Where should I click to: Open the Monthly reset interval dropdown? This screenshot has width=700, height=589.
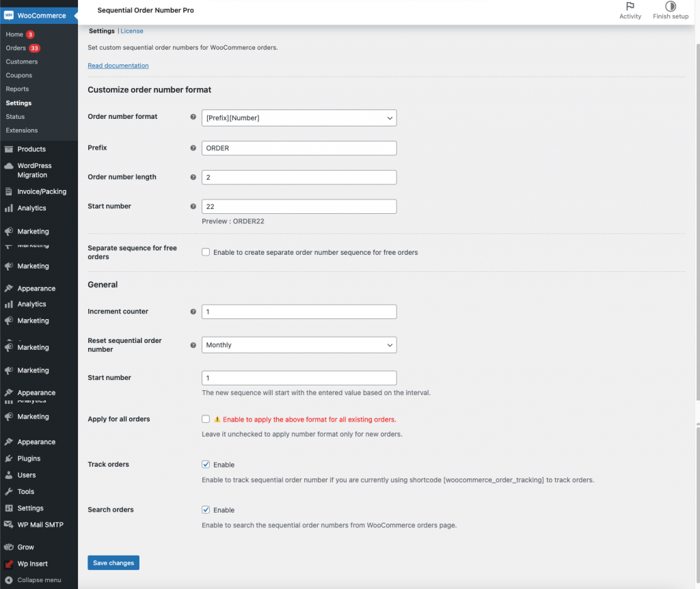pyautogui.click(x=299, y=345)
